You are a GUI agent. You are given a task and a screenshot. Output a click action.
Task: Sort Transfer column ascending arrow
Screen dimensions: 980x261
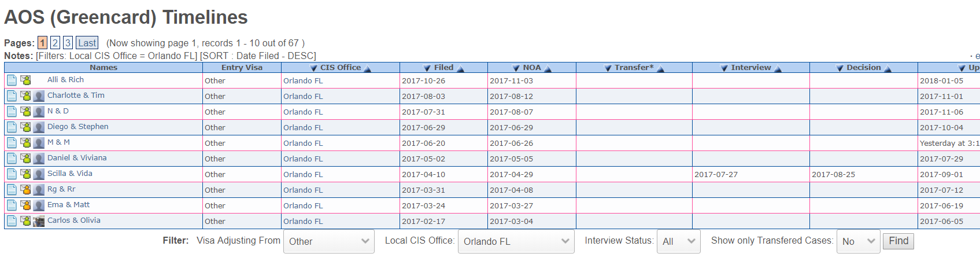coord(661,68)
